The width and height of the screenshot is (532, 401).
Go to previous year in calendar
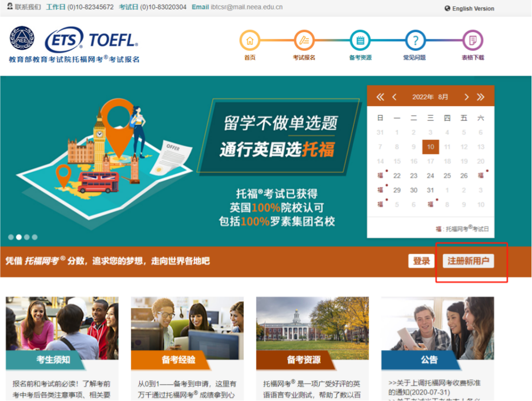pyautogui.click(x=380, y=97)
